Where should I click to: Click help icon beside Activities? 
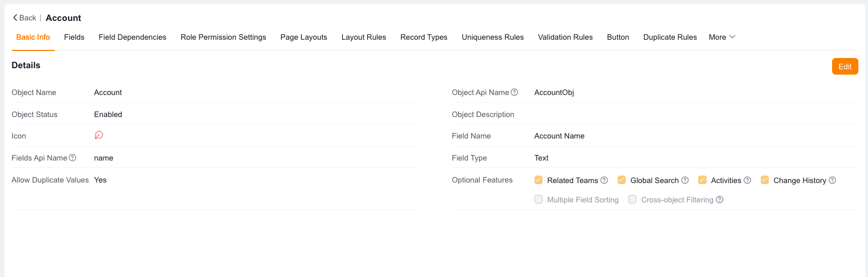click(x=747, y=180)
